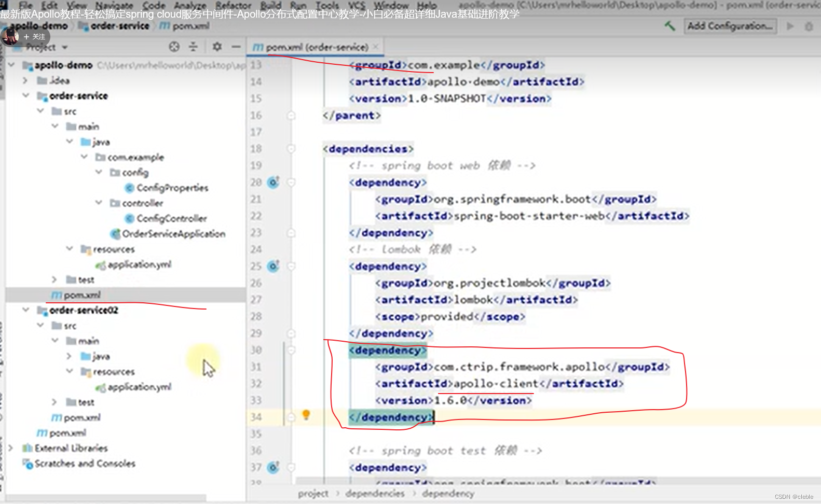Open the Help menu

click(427, 5)
